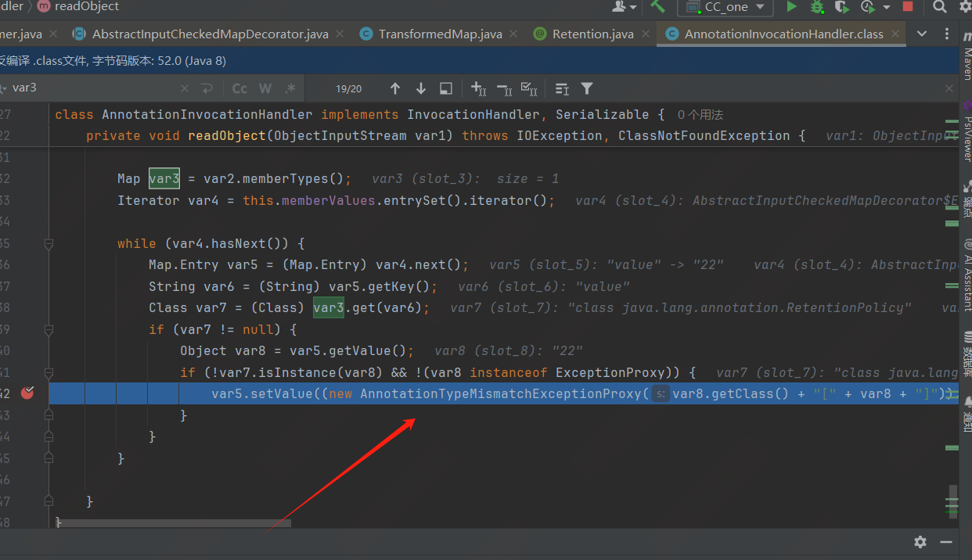This screenshot has height=560, width=972.
Task: Run CC_one with coverage
Action: pos(842,7)
